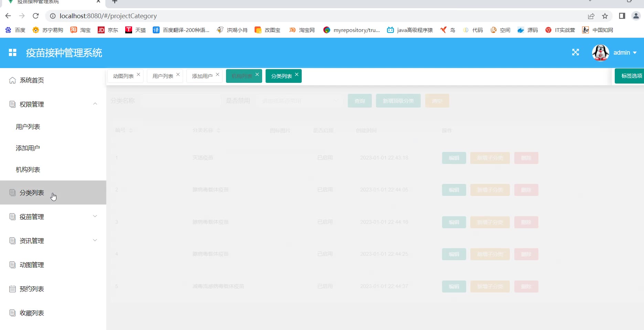Share this page using the share icon
644x330 pixels.
click(591, 16)
